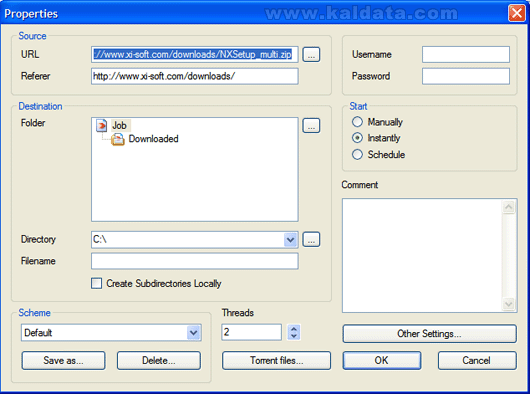Click the Downloaded folder icon in tree
The width and height of the screenshot is (530, 394).
coord(118,139)
